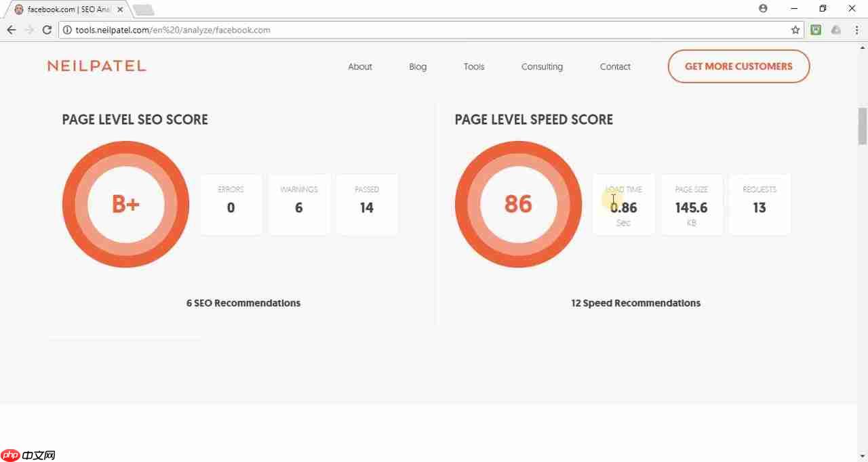Viewport: 868px width, 462px height.
Task: Select the LOAD TIME 0.86 card
Action: tap(623, 204)
